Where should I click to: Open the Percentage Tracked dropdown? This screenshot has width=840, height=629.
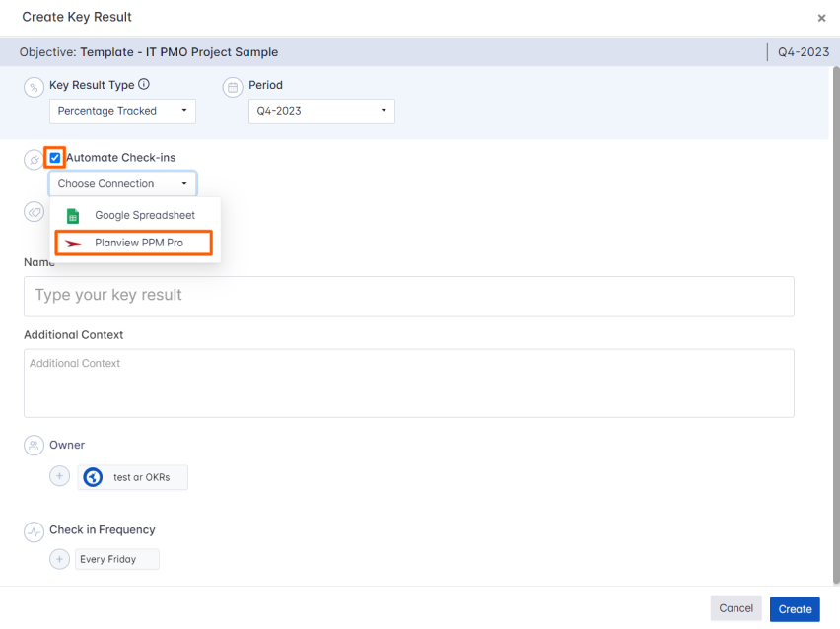point(121,111)
